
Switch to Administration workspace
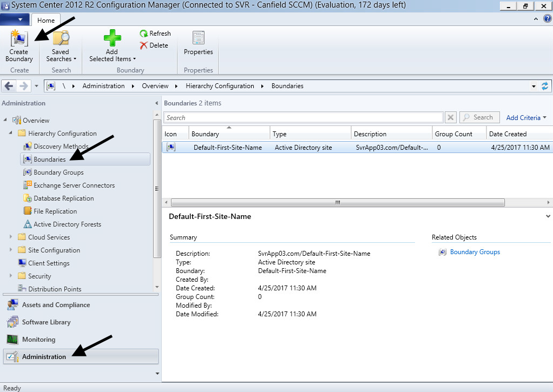81,357
